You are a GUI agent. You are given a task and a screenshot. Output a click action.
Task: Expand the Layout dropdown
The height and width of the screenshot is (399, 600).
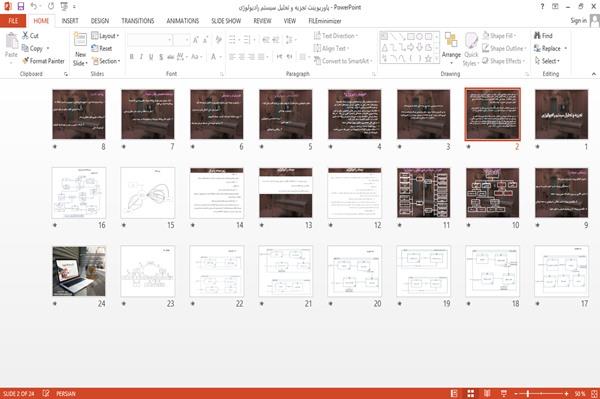pyautogui.click(x=106, y=36)
